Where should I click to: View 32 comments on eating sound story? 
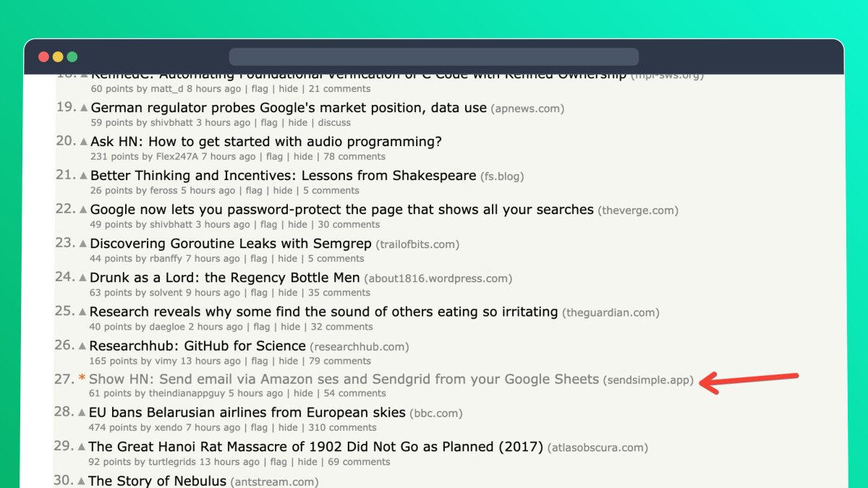(x=342, y=327)
